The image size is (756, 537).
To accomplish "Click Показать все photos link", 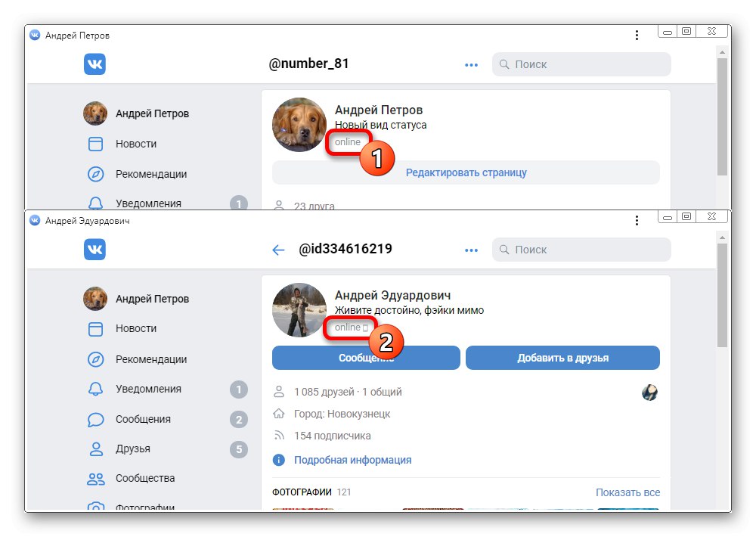I will point(627,492).
